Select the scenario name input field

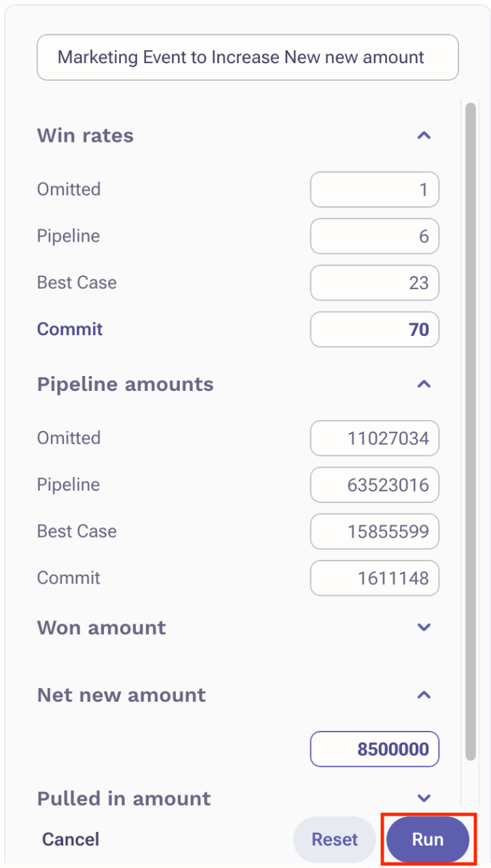point(247,58)
